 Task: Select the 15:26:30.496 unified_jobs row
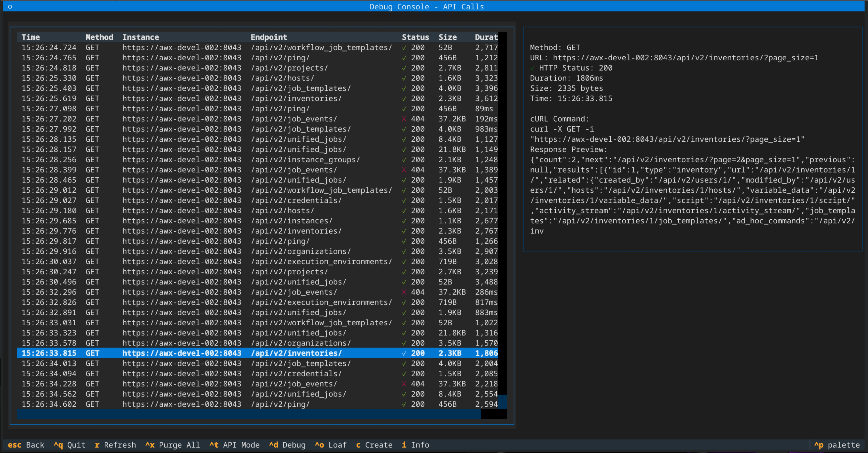coord(257,282)
